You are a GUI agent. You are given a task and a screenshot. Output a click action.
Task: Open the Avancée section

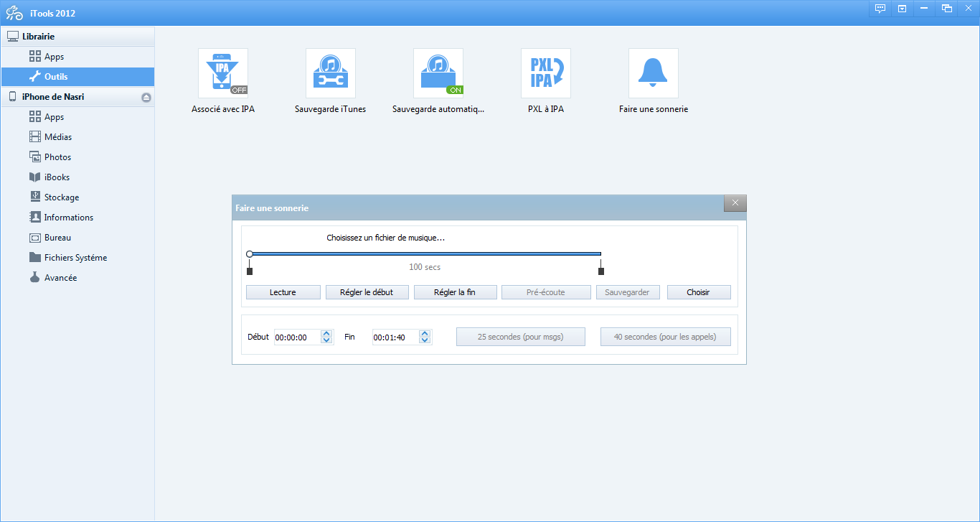click(77, 278)
